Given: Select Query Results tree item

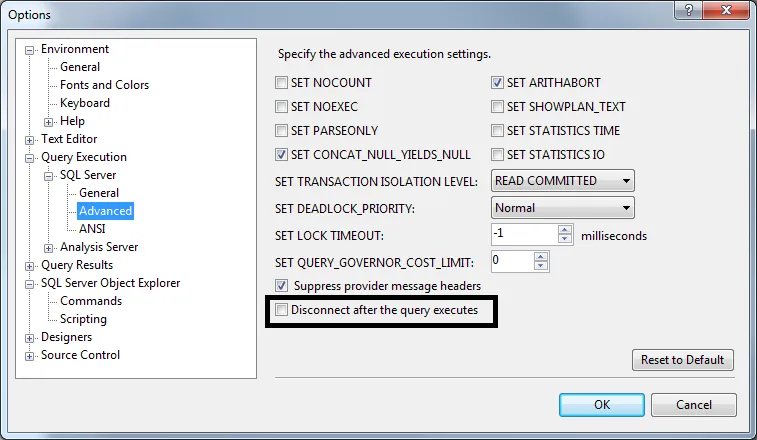Looking at the screenshot, I should (77, 265).
